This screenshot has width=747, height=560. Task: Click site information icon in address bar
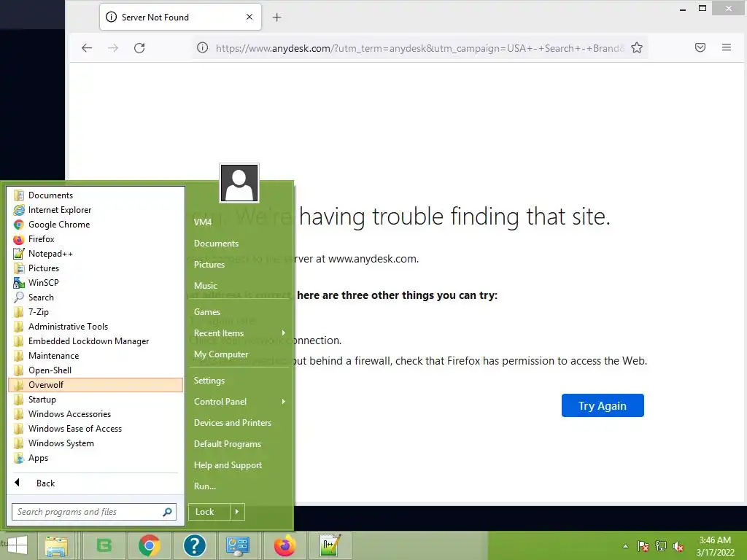point(203,47)
